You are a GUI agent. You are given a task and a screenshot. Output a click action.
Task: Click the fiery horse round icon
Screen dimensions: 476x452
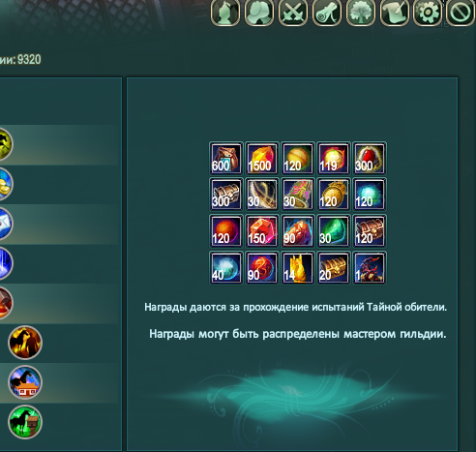[25, 343]
